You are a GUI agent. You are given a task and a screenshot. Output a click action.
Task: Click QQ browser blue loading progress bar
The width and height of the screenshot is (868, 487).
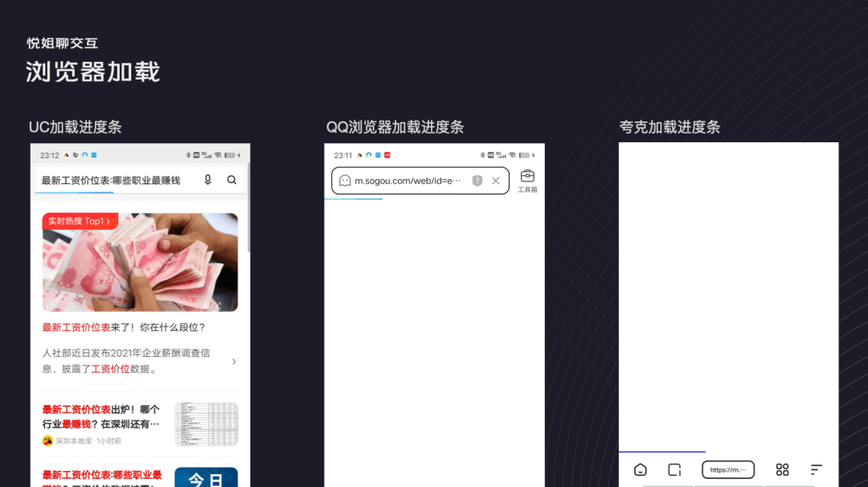pyautogui.click(x=354, y=198)
